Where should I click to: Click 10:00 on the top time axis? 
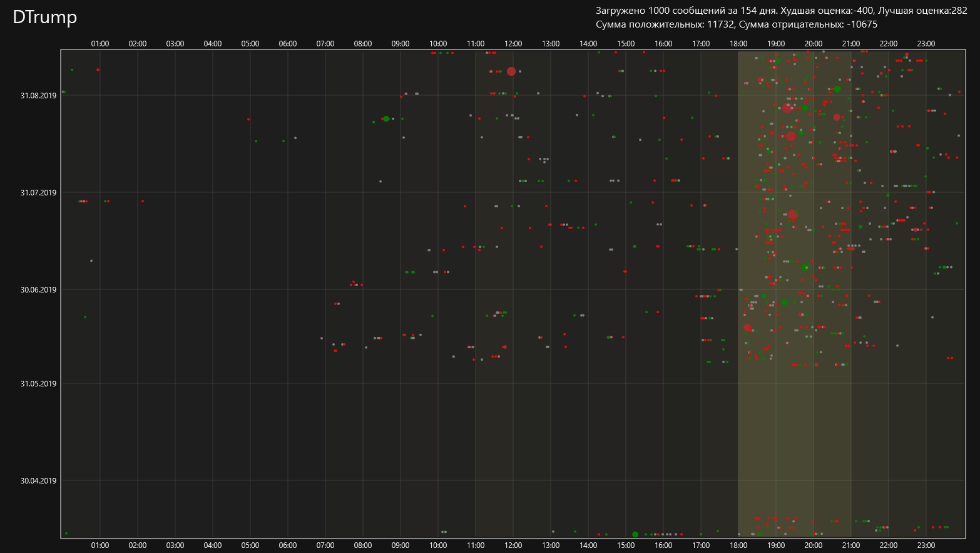click(x=438, y=44)
